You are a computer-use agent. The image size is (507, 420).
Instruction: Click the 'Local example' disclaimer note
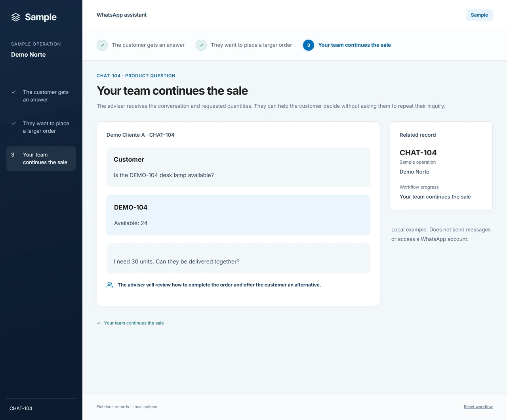[x=441, y=235]
